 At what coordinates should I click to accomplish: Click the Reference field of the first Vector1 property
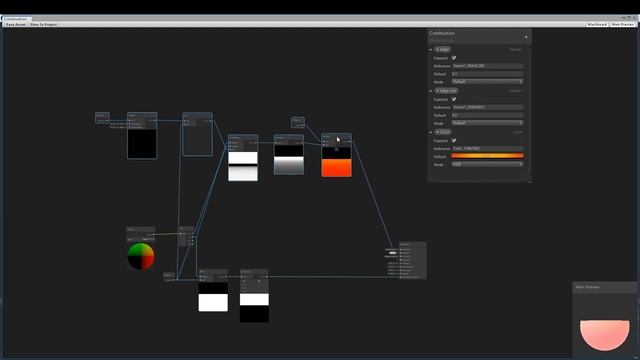(x=487, y=66)
